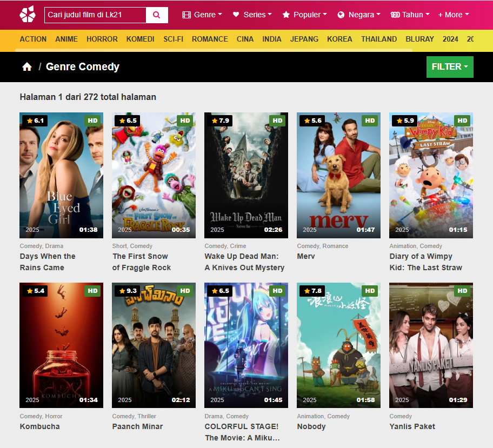Open the Negara dropdown
The image size is (493, 448).
pyautogui.click(x=358, y=15)
